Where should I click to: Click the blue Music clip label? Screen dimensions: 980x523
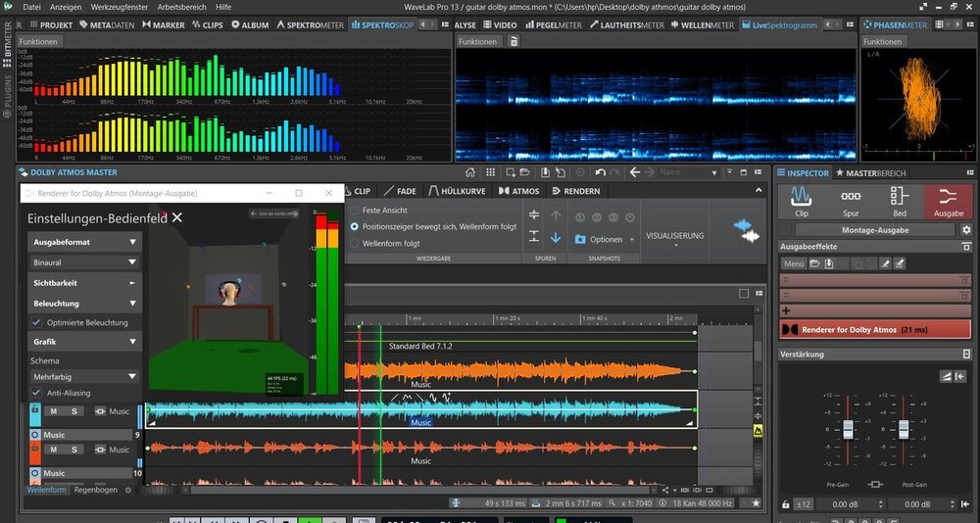420,422
